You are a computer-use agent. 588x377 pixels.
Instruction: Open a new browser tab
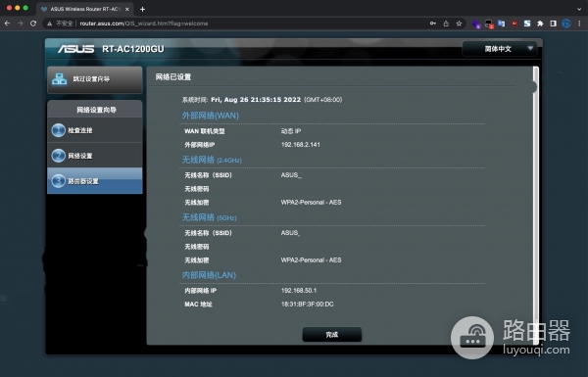pyautogui.click(x=142, y=9)
